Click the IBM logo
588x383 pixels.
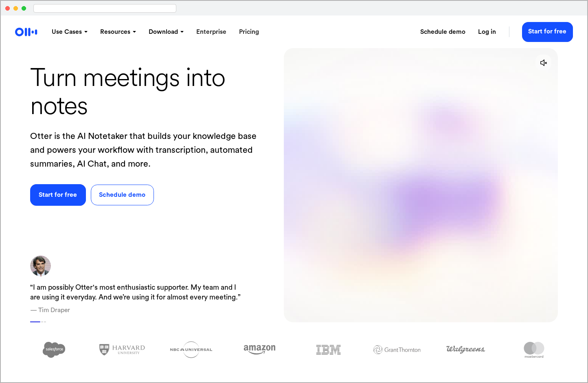(x=328, y=350)
